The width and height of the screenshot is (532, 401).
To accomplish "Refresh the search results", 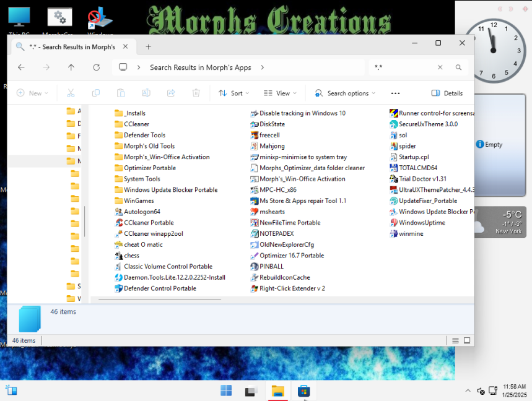I will coord(97,67).
